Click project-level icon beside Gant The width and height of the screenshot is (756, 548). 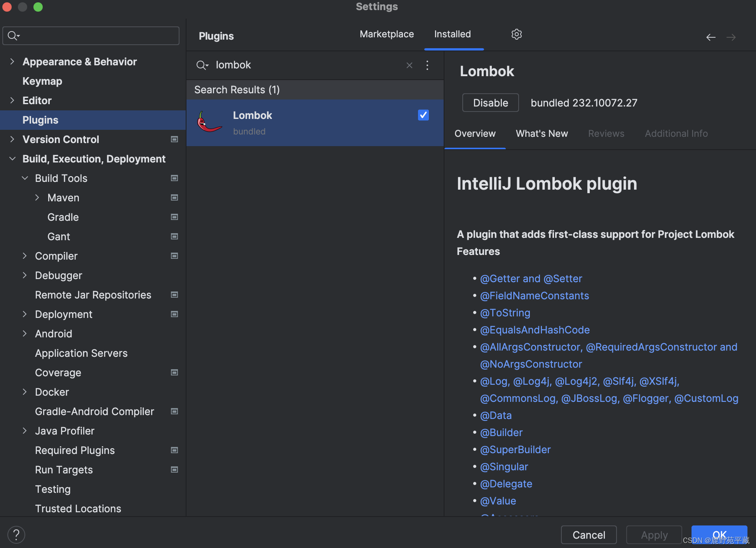pyautogui.click(x=174, y=236)
